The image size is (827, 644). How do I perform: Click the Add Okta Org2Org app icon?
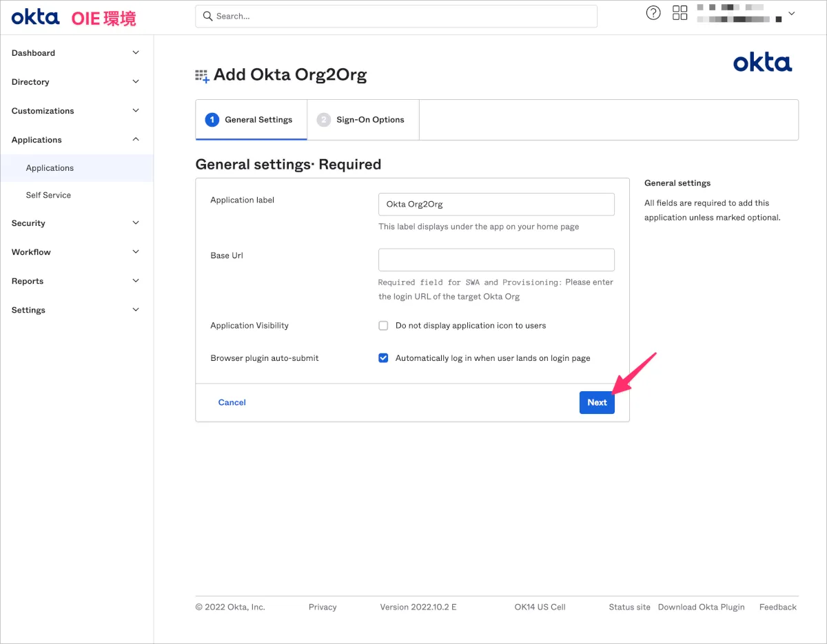(x=202, y=76)
